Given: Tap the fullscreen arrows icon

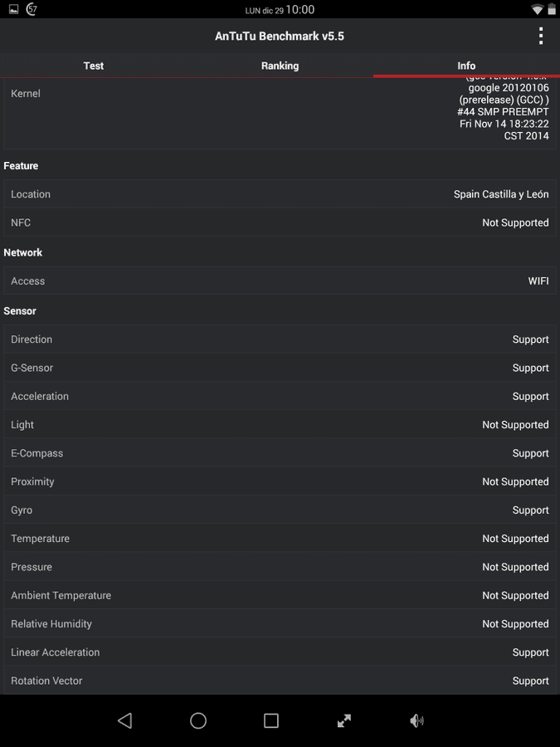Looking at the screenshot, I should 343,720.
